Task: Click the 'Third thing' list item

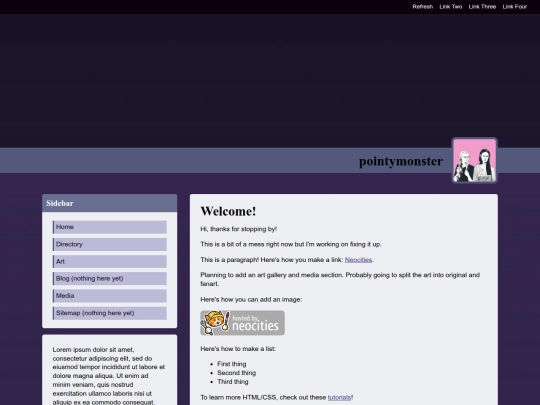Action: pyautogui.click(x=233, y=382)
